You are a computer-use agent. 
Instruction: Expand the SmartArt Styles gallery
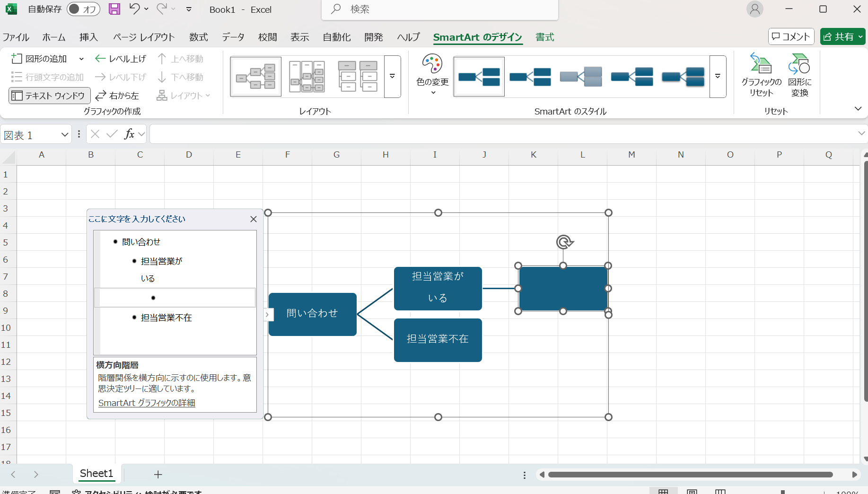718,77
